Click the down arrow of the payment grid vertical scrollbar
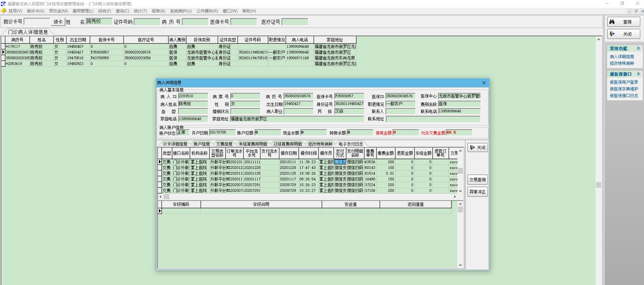Image resolution: width=644 pixels, height=285 pixels. click(x=461, y=191)
